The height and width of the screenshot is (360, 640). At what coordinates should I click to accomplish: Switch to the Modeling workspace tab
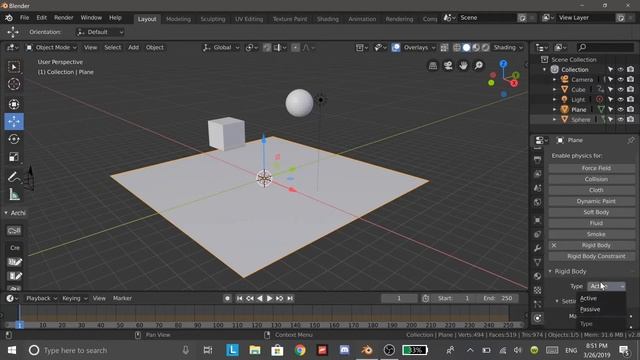178,19
